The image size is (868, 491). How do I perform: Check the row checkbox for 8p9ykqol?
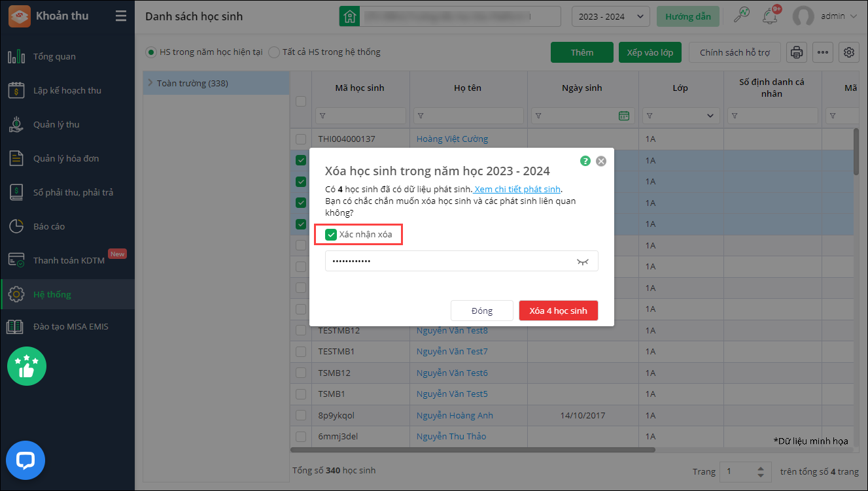[x=301, y=415]
